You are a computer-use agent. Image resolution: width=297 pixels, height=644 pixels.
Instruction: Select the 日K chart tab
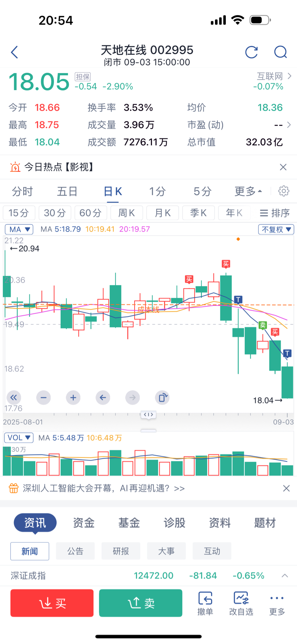pos(113,191)
